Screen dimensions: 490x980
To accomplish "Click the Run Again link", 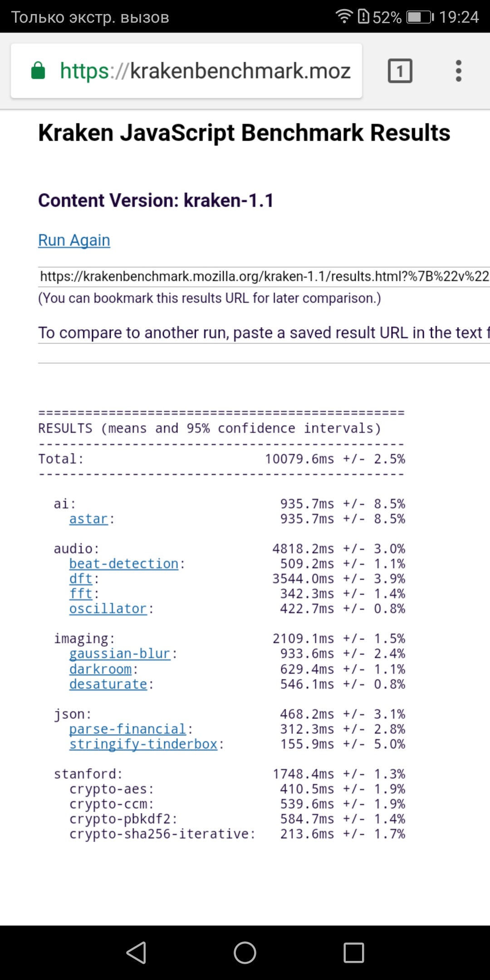I will (74, 240).
